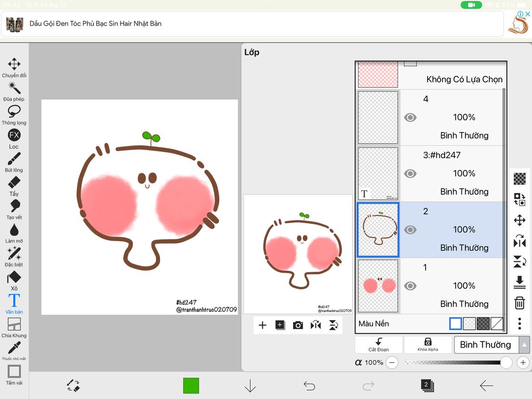Open the Bình Thường blend mode dropdown

point(486,345)
